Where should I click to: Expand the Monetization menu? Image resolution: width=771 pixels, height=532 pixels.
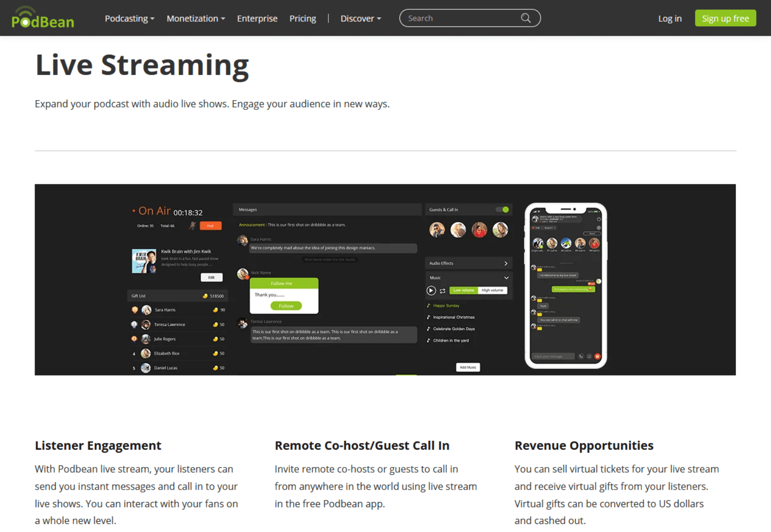pyautogui.click(x=196, y=18)
